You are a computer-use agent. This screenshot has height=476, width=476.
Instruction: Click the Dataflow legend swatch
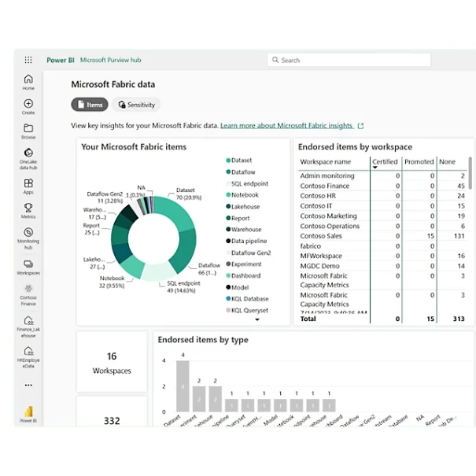pyautogui.click(x=228, y=172)
